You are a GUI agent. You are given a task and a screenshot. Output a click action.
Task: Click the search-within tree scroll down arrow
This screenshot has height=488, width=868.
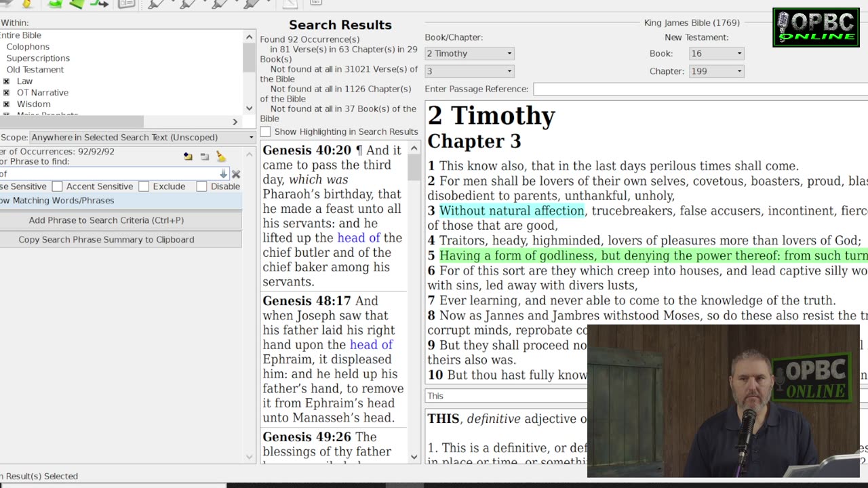click(249, 108)
